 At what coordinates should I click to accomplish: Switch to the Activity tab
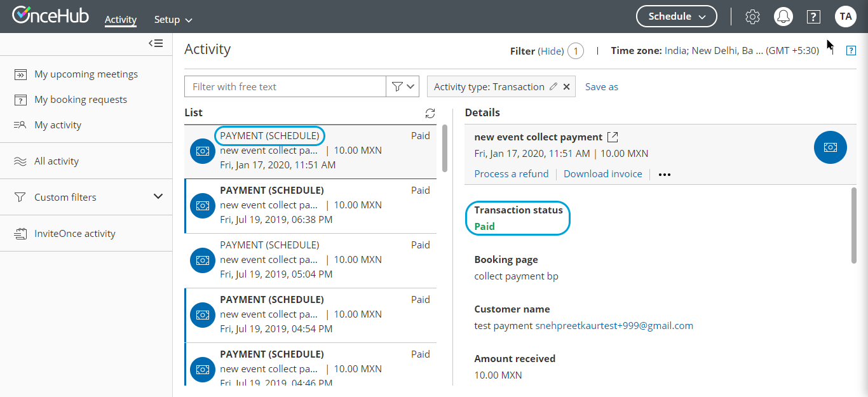(121, 20)
